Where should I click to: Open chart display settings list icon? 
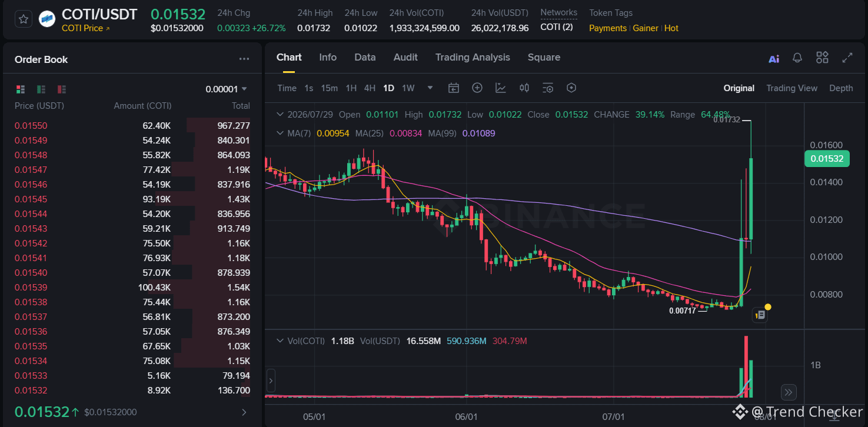tap(548, 88)
